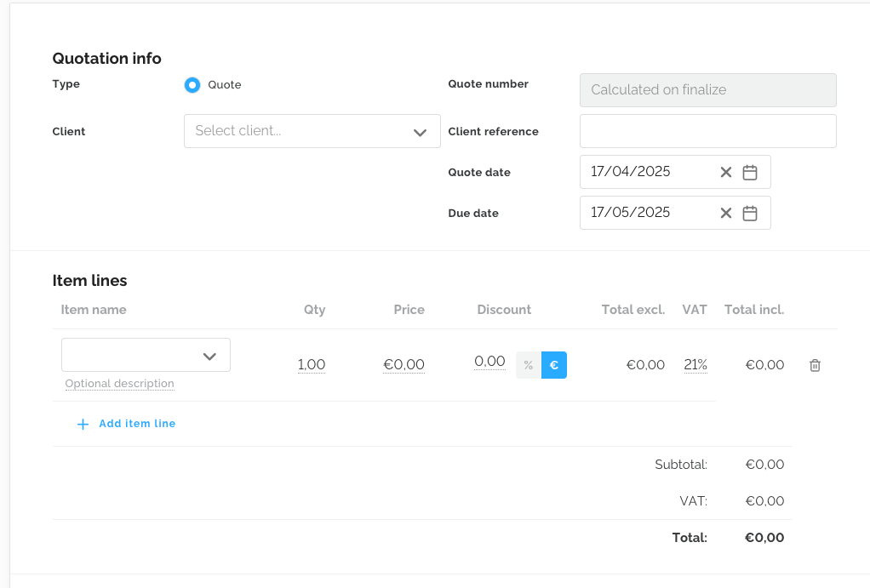Open the quote date calendar picker
870x588 pixels.
(x=750, y=172)
